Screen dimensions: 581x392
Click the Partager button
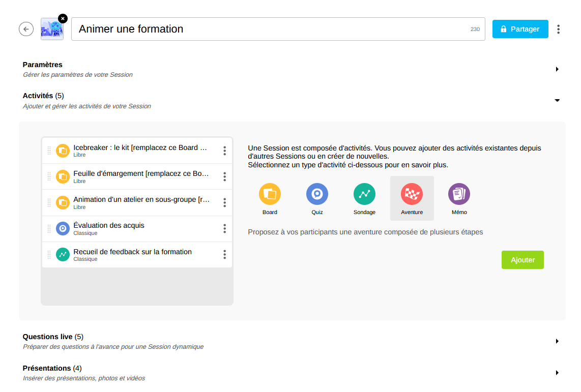point(520,29)
